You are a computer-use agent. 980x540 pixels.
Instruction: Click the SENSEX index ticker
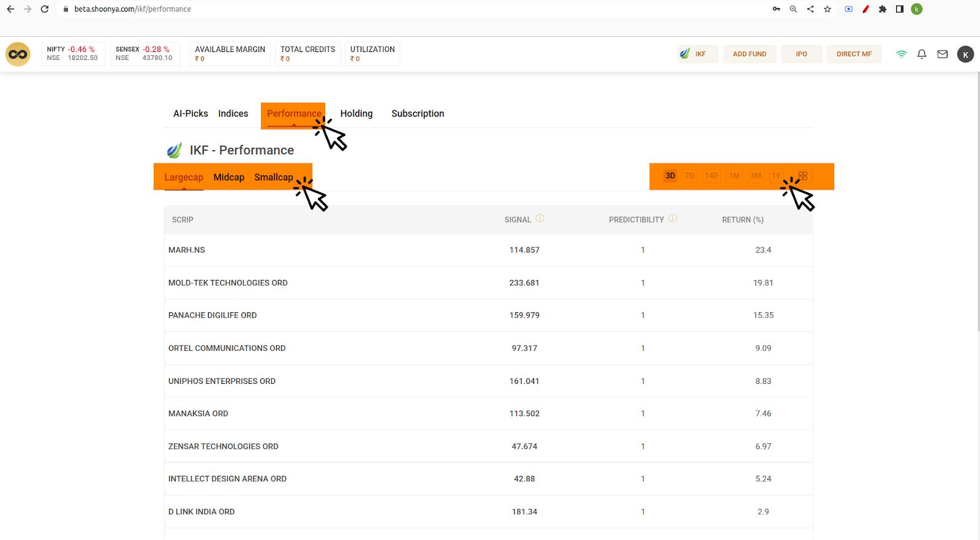(145, 54)
